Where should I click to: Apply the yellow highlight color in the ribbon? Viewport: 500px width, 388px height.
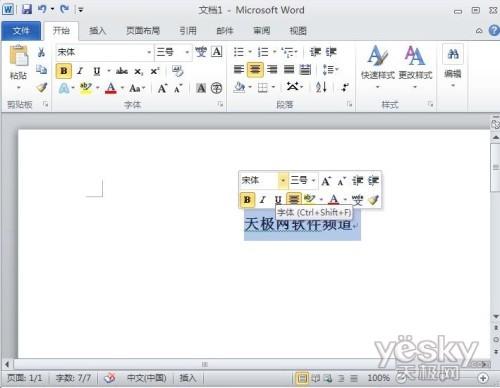tap(86, 88)
